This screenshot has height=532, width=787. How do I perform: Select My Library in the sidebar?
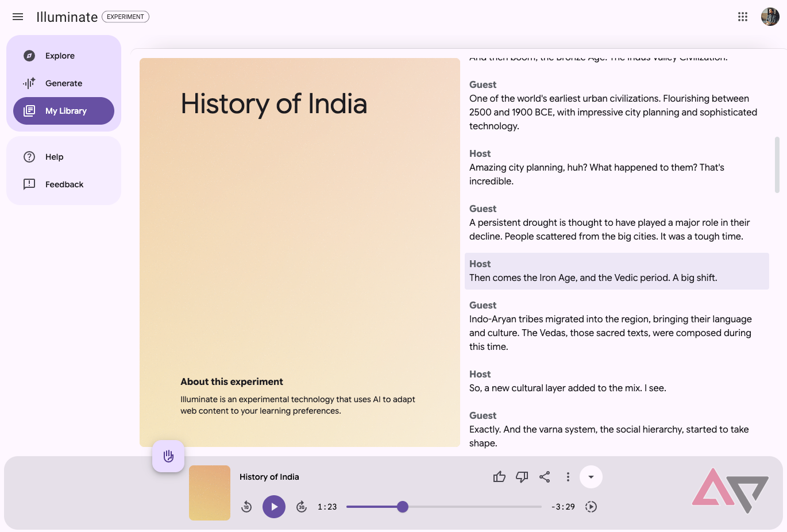coord(64,111)
